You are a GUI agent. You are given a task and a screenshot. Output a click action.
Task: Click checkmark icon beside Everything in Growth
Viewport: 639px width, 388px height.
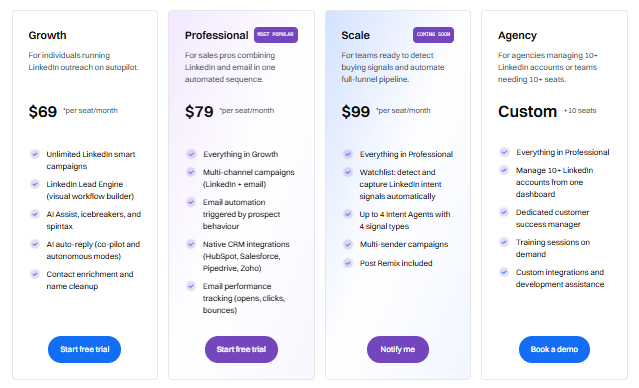tap(191, 154)
